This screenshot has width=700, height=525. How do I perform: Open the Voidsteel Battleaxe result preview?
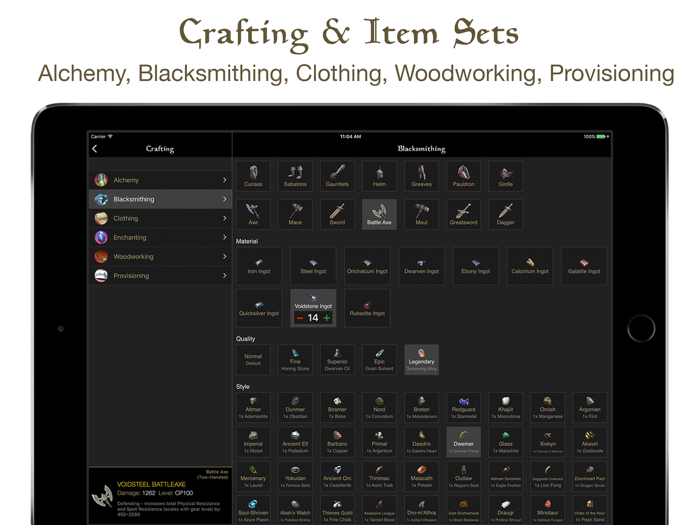pos(160,496)
